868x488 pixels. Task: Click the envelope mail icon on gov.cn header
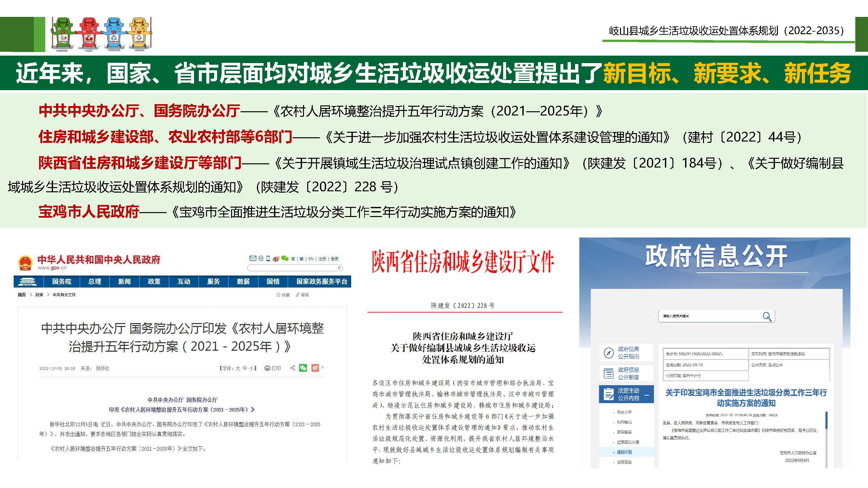pyautogui.click(x=253, y=258)
